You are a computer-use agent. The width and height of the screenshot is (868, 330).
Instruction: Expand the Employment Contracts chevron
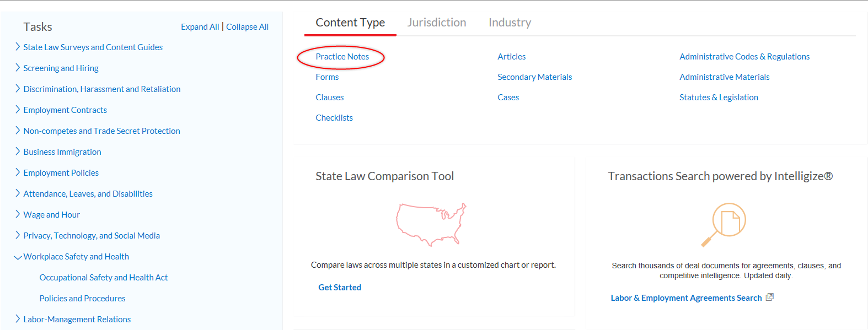(18, 110)
